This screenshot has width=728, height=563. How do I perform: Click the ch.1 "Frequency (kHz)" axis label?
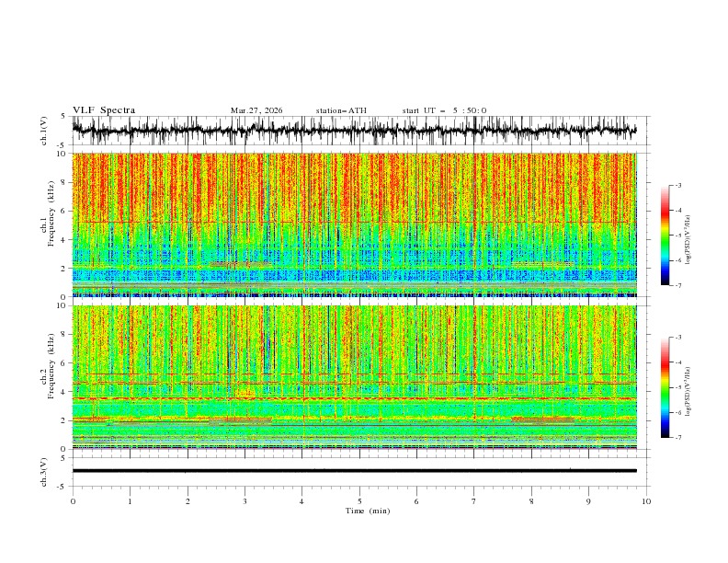pos(51,213)
